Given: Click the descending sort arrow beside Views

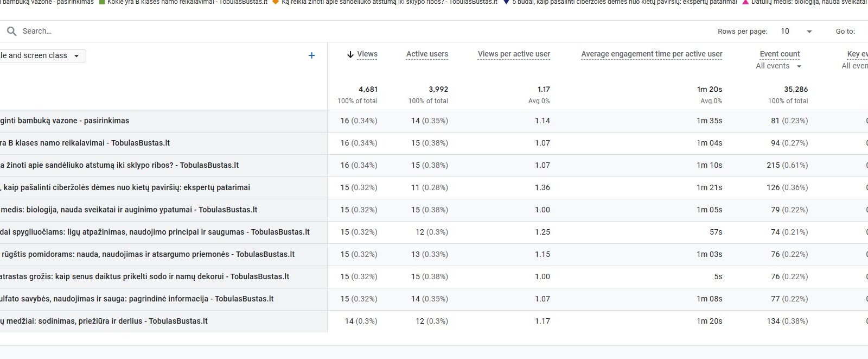Looking at the screenshot, I should point(350,54).
